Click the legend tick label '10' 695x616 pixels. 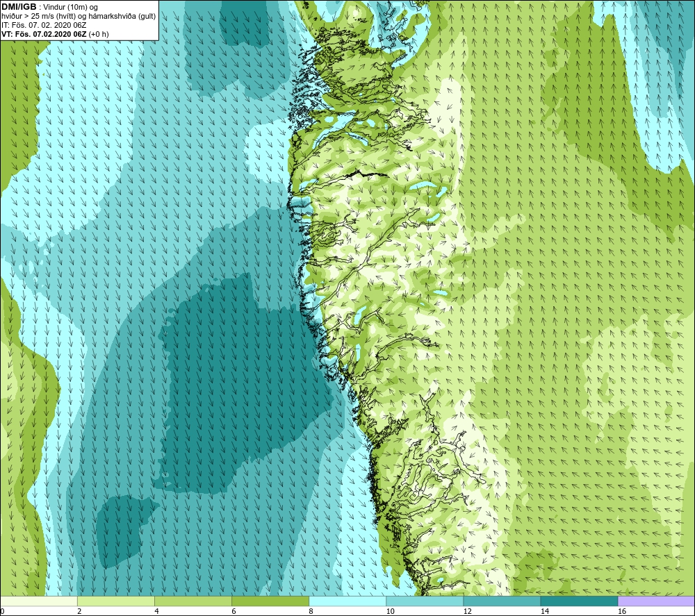tap(390, 611)
